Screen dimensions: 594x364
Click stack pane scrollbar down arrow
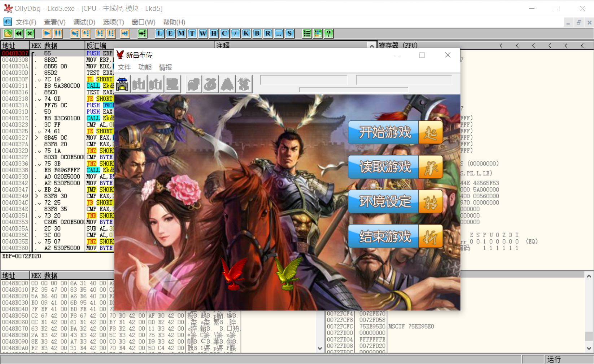click(x=589, y=349)
